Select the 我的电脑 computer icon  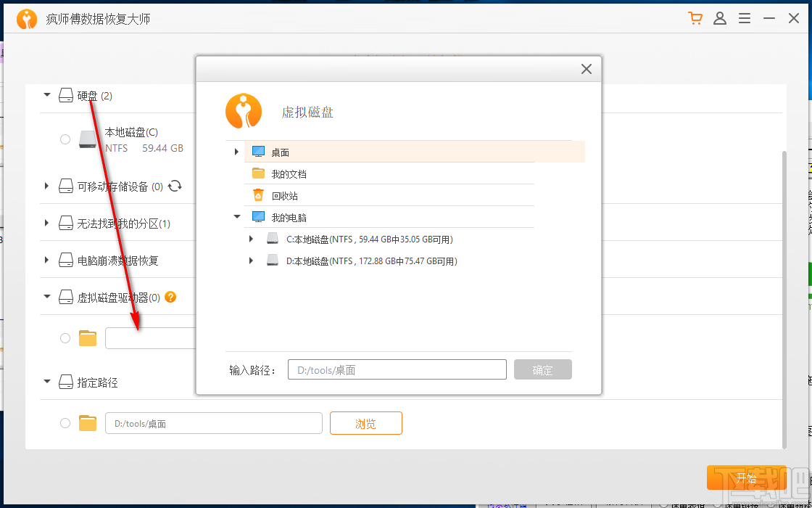tap(258, 217)
